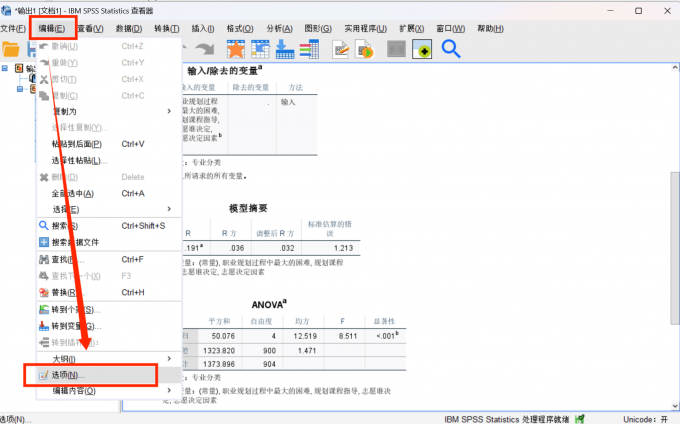680x424 pixels.
Task: Open the 文件(F) menu
Action: pyautogui.click(x=13, y=29)
